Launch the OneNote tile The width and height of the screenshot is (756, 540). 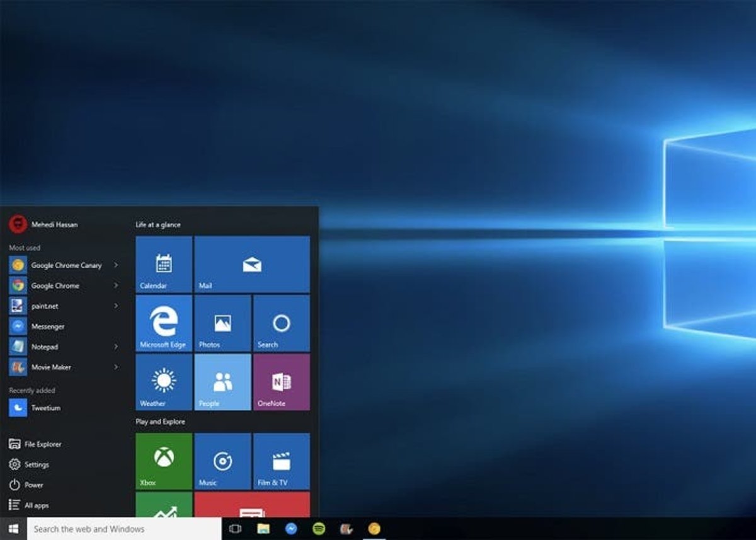[x=281, y=382]
